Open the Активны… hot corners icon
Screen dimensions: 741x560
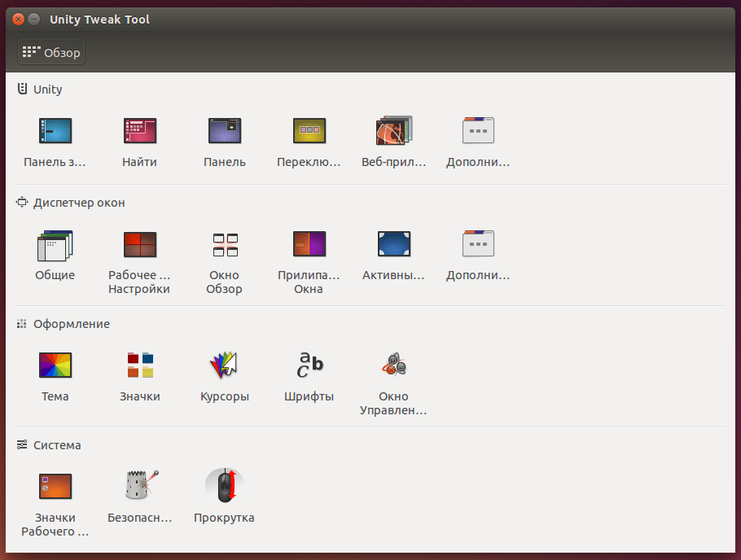[x=393, y=244]
